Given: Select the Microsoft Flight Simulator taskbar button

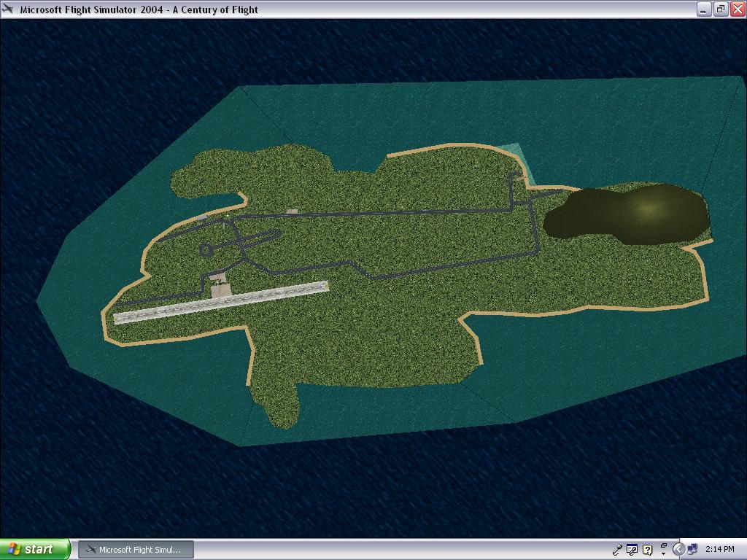Looking at the screenshot, I should (x=136, y=549).
